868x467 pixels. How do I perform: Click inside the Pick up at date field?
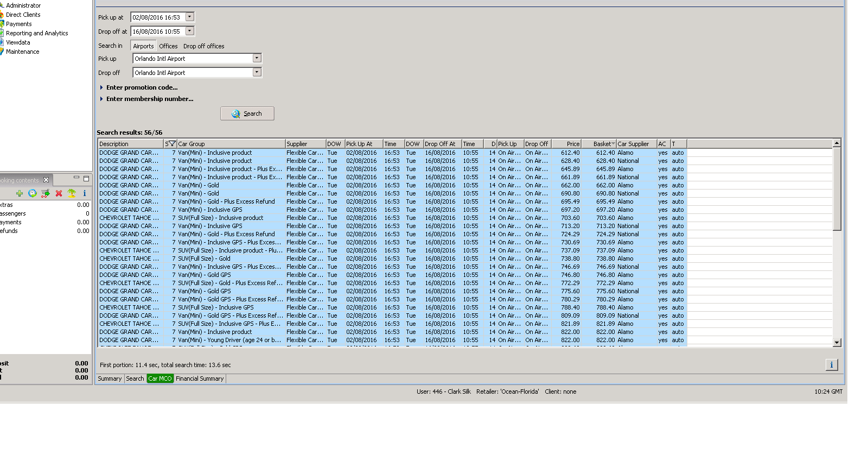158,17
